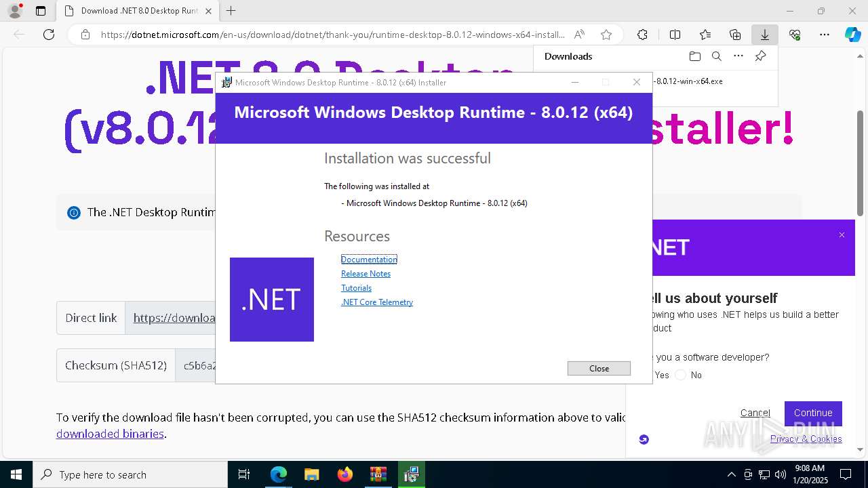Open the downloaded win-x64.exe file entry
This screenshot has height=488, width=868.
[x=688, y=81]
